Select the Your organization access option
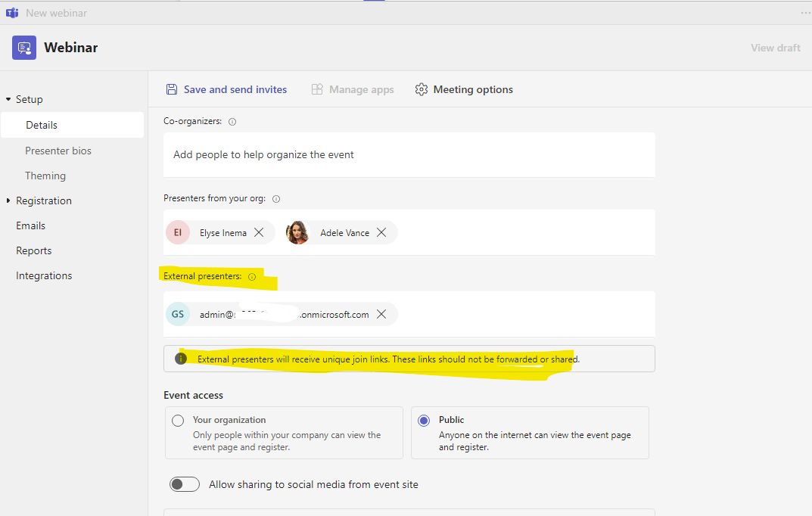812x516 pixels. [x=178, y=421]
